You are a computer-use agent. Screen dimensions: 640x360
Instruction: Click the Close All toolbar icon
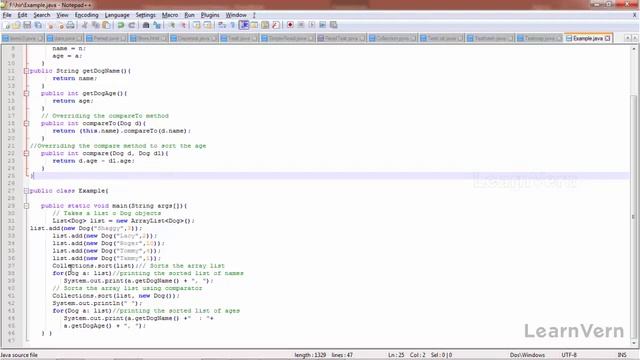(x=61, y=25)
